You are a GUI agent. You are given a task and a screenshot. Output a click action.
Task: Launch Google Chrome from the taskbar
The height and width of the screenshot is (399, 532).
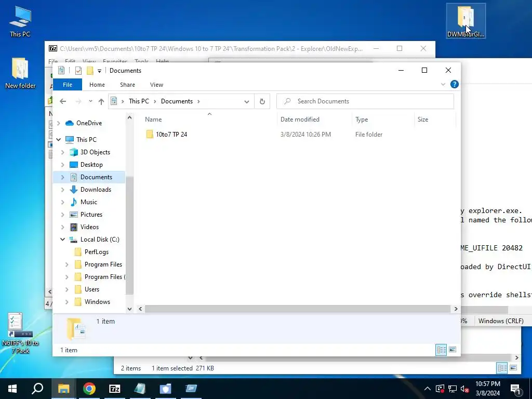click(x=89, y=389)
